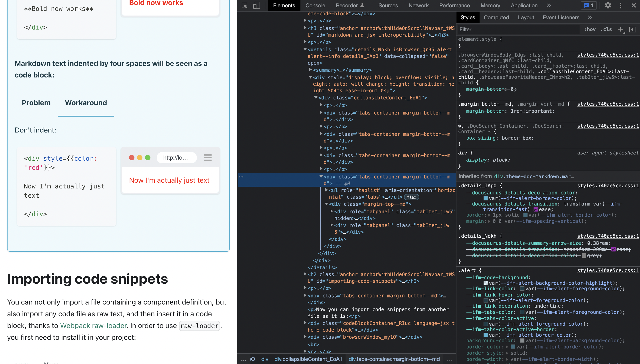The width and height of the screenshot is (640, 364).
Task: Click the grey color swatch in .details_Nokh
Action: pyautogui.click(x=584, y=255)
